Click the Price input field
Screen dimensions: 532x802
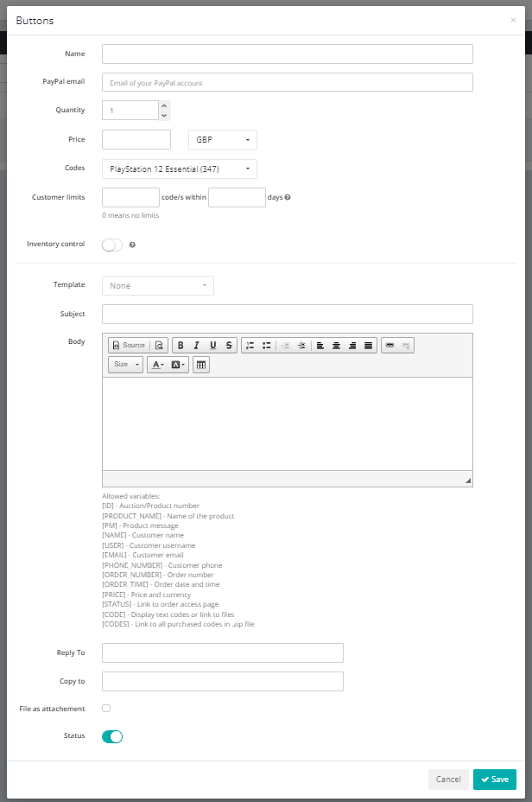coord(136,140)
